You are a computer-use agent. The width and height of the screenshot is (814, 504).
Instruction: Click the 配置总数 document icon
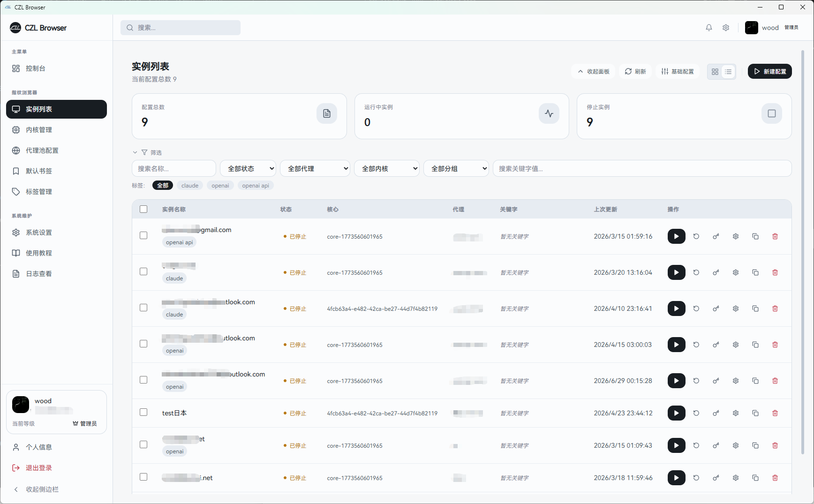327,113
